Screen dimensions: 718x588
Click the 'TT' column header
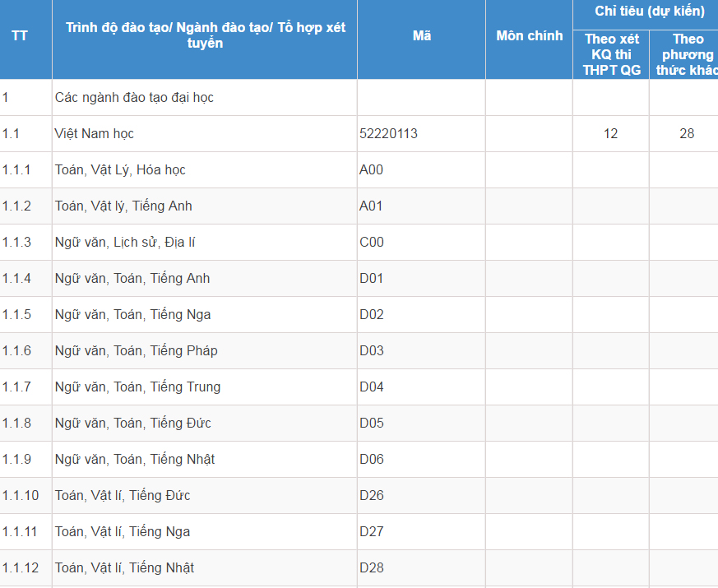point(20,36)
